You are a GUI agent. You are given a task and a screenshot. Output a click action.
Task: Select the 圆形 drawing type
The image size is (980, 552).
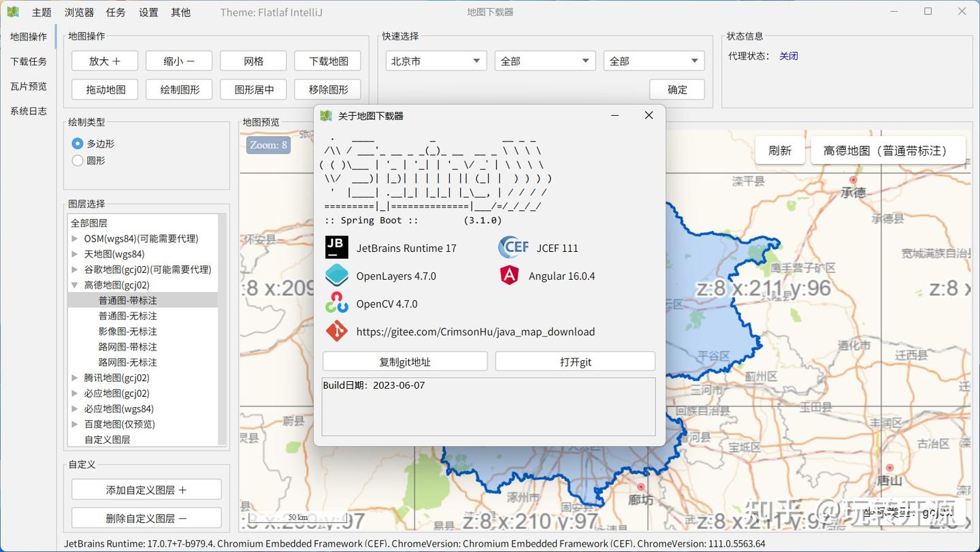click(78, 161)
